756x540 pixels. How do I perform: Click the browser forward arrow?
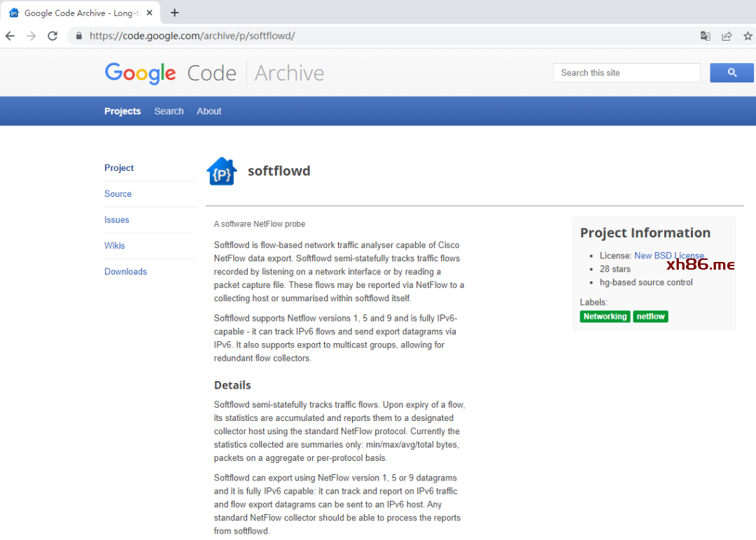point(31,36)
